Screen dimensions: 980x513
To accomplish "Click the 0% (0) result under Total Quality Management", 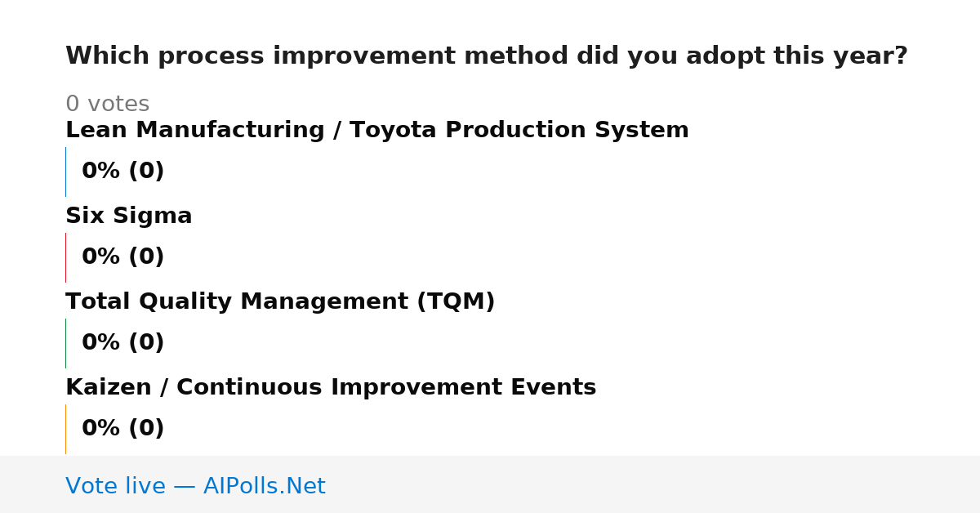I will click(x=123, y=343).
